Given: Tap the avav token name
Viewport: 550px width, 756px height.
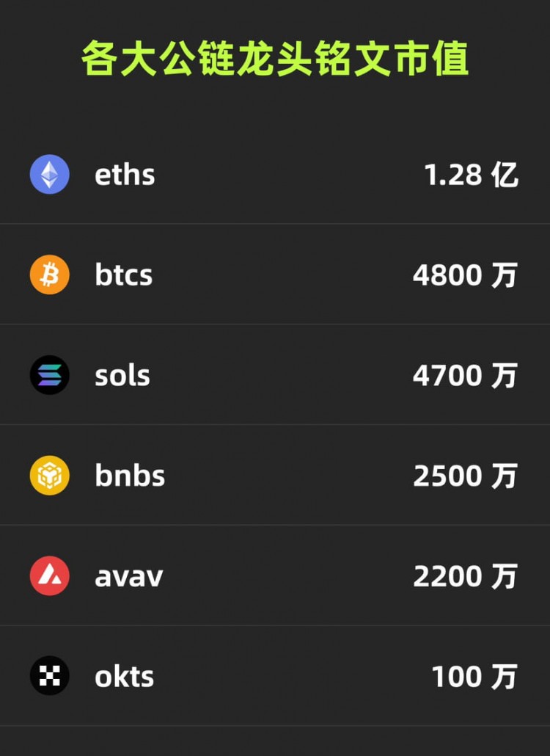Looking at the screenshot, I should pyautogui.click(x=129, y=576).
